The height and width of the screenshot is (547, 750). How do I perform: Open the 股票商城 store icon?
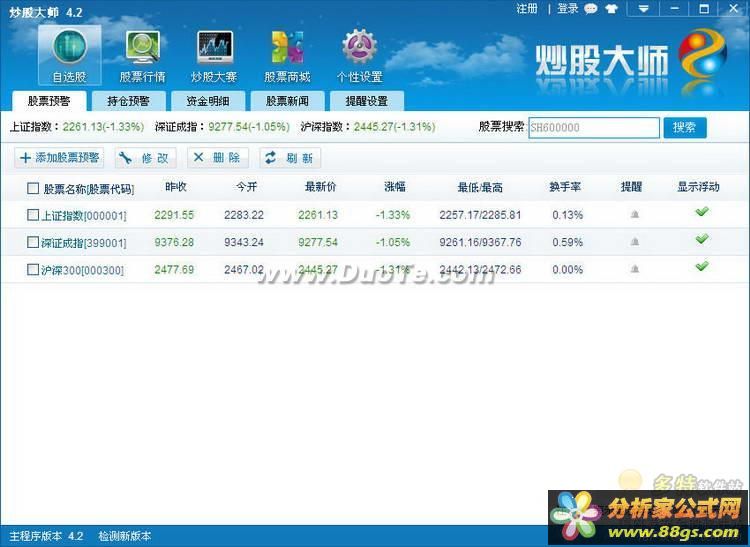[287, 55]
